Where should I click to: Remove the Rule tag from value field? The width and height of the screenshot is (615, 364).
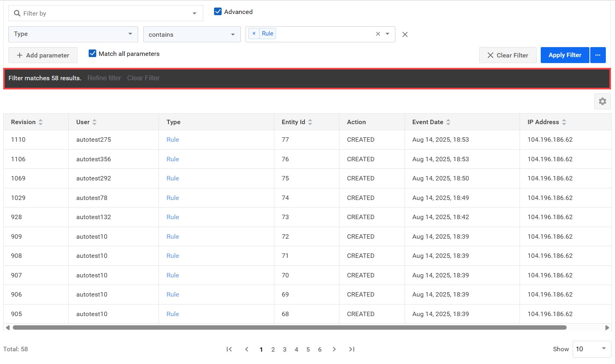(254, 34)
